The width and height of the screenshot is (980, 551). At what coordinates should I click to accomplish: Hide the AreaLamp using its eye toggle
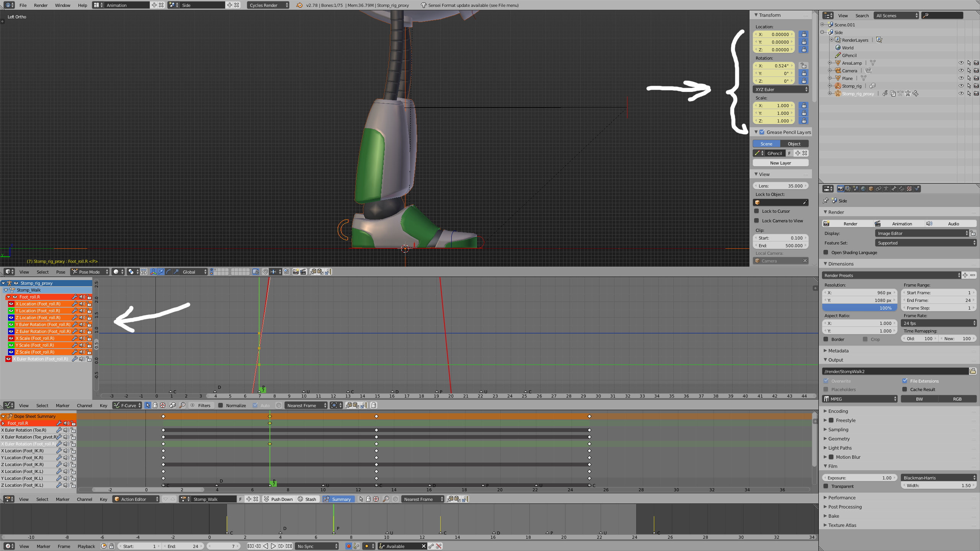[x=961, y=63]
